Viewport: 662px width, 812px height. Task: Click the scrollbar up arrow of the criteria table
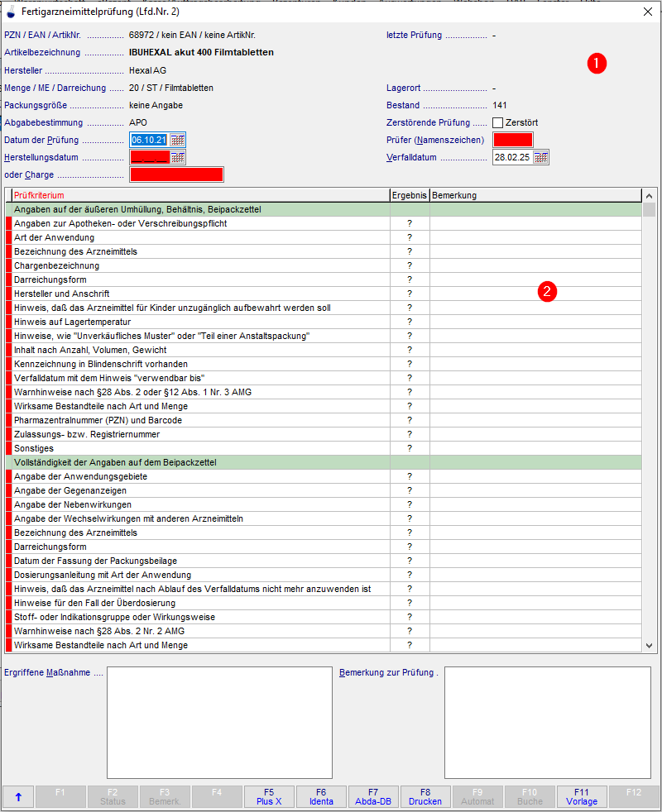point(649,196)
